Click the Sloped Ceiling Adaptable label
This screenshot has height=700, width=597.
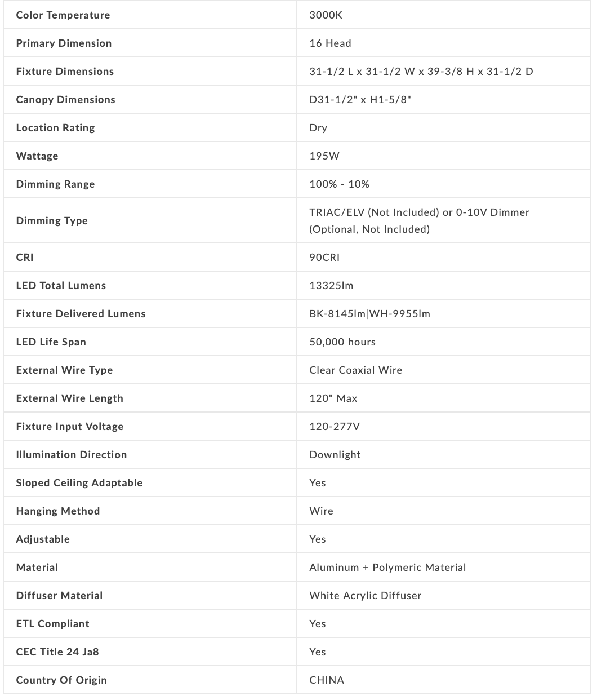click(x=79, y=483)
